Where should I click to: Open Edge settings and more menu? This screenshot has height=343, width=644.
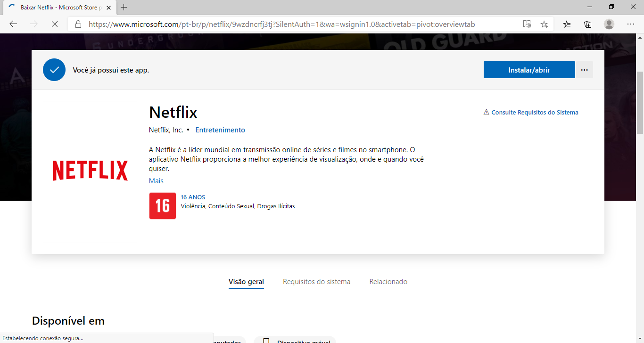631,24
